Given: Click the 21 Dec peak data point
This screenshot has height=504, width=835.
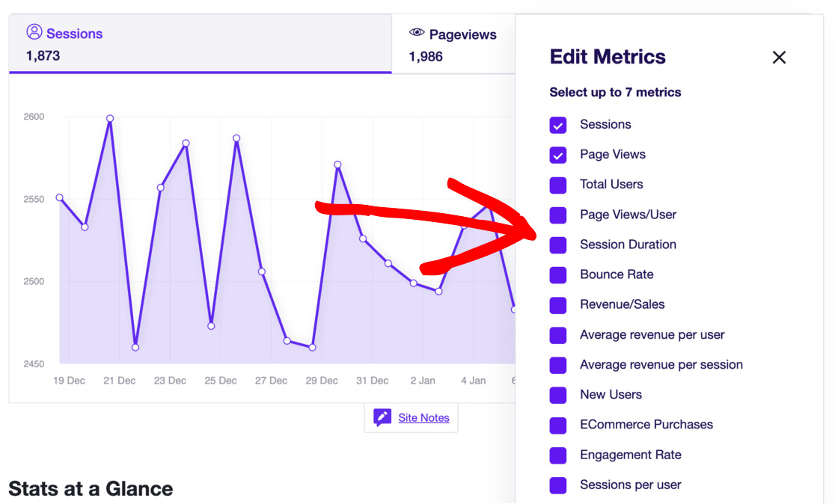Looking at the screenshot, I should [x=110, y=119].
